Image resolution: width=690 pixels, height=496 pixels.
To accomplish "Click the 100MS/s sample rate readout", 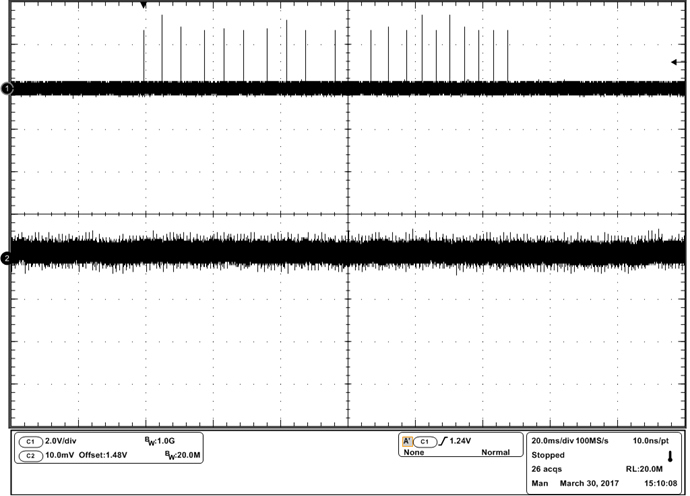I will click(x=592, y=441).
